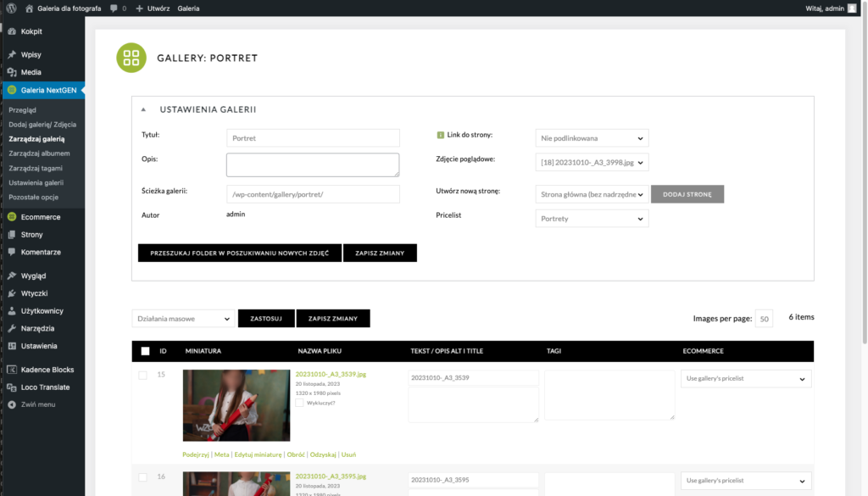Open the Pricelist dropdown showing Portrety

(592, 219)
